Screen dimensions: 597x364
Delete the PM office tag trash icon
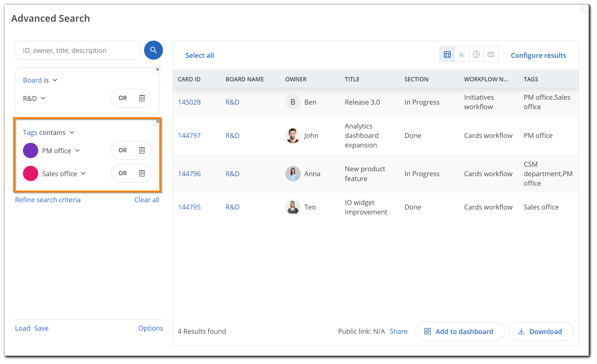coord(142,150)
